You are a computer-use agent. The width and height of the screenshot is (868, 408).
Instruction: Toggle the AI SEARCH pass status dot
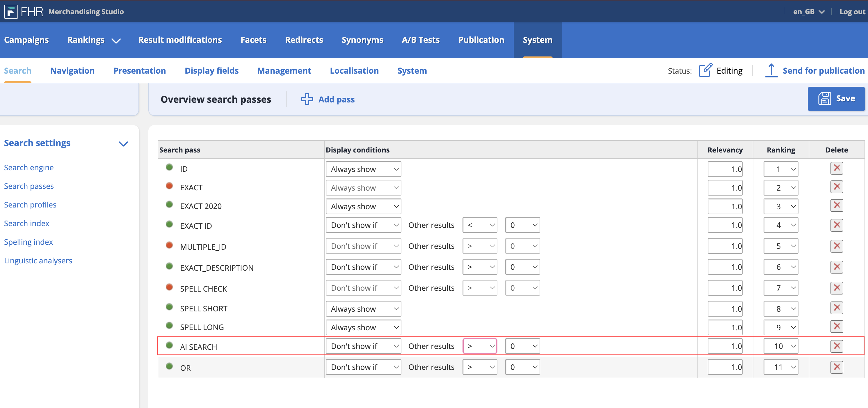click(x=169, y=345)
